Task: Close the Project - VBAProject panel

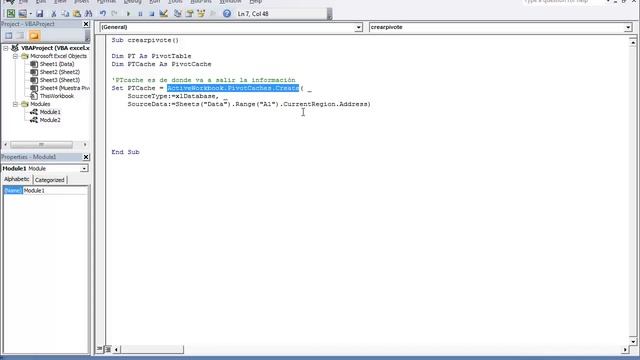Action: (86, 24)
